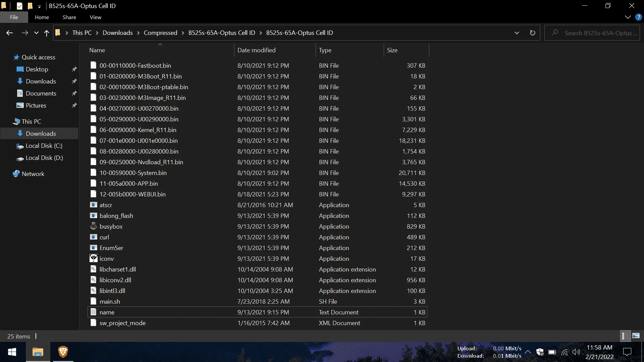Open the View ribbon tab

(x=96, y=17)
